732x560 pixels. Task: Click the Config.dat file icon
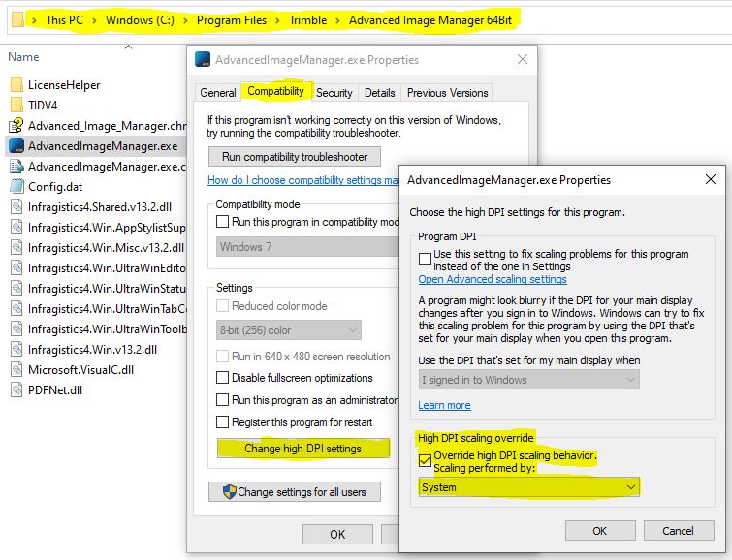(x=16, y=187)
